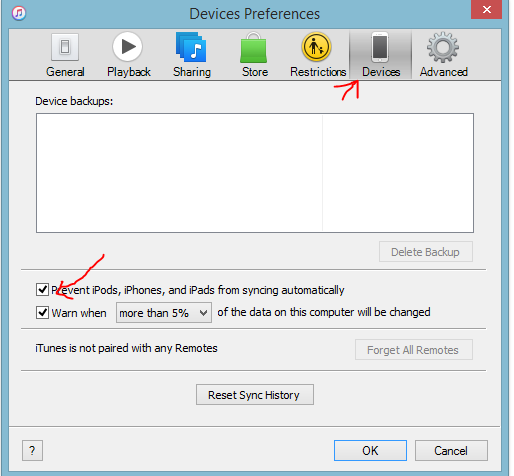Viewport: 514px width, 476px height.
Task: Open the Sharing music notes icon
Action: coord(191,47)
